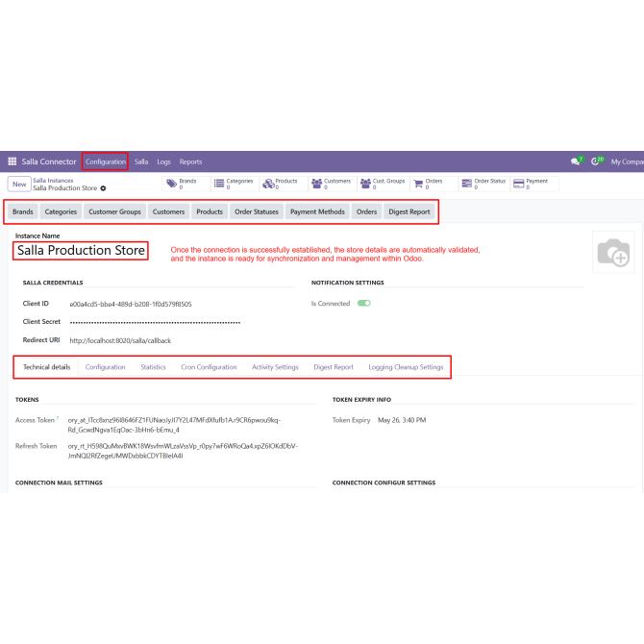The height and width of the screenshot is (644, 644).
Task: Click the Redirect URI field
Action: point(120,340)
